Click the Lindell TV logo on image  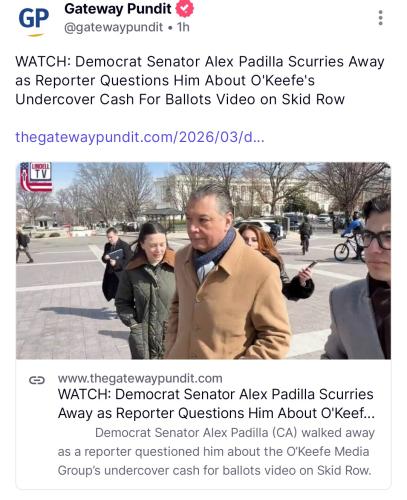[36, 177]
